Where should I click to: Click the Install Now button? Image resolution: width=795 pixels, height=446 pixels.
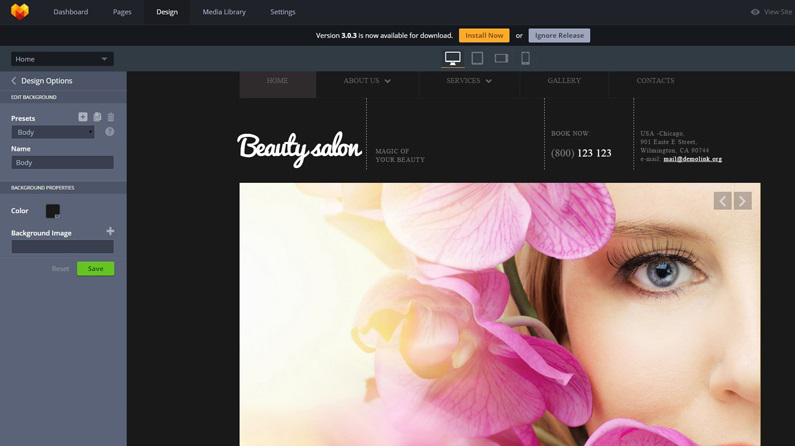click(484, 35)
